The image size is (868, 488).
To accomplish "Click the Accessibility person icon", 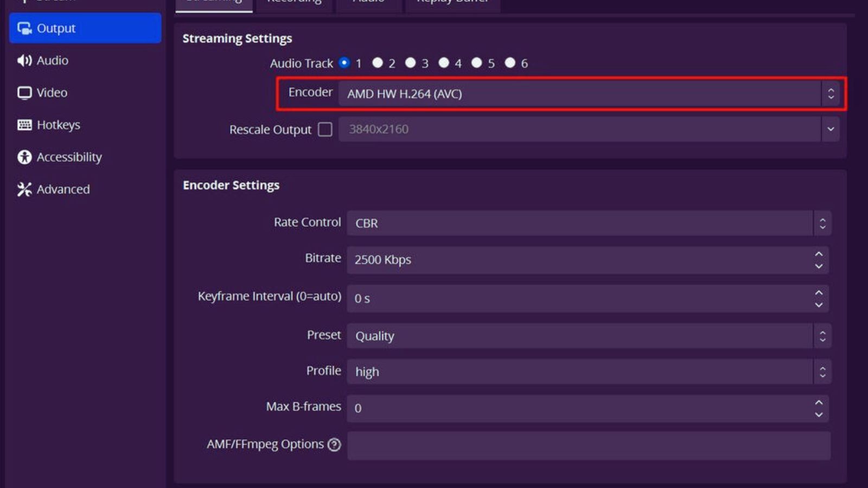I will [x=24, y=157].
